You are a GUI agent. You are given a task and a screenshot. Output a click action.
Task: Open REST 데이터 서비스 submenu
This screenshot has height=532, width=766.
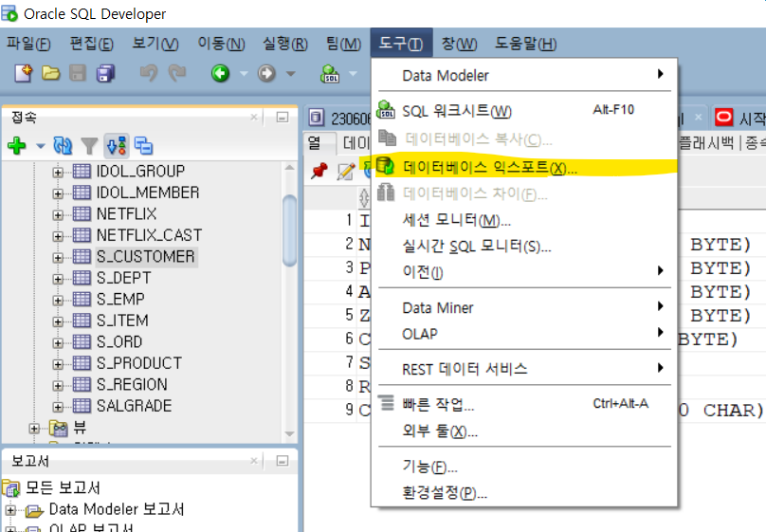point(524,369)
